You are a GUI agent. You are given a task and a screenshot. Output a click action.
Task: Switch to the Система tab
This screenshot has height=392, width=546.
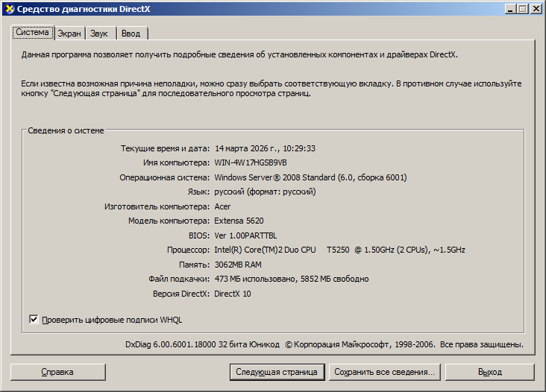(33, 33)
